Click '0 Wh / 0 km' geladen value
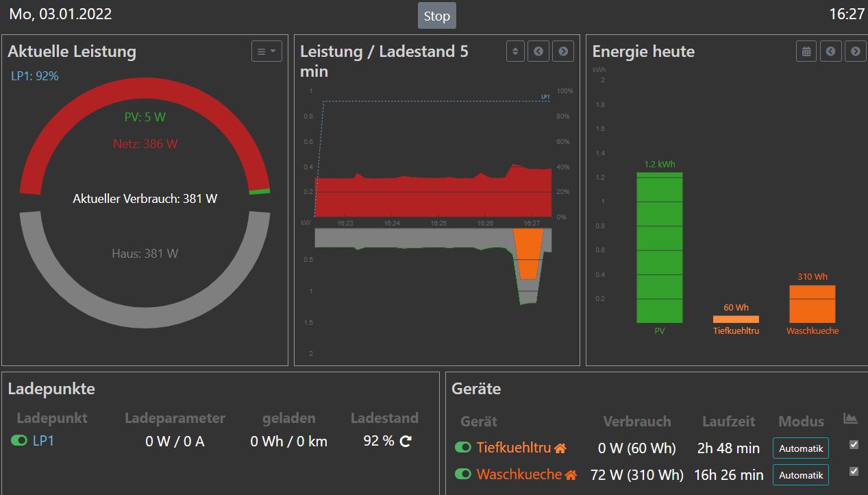The image size is (868, 495). (x=288, y=442)
